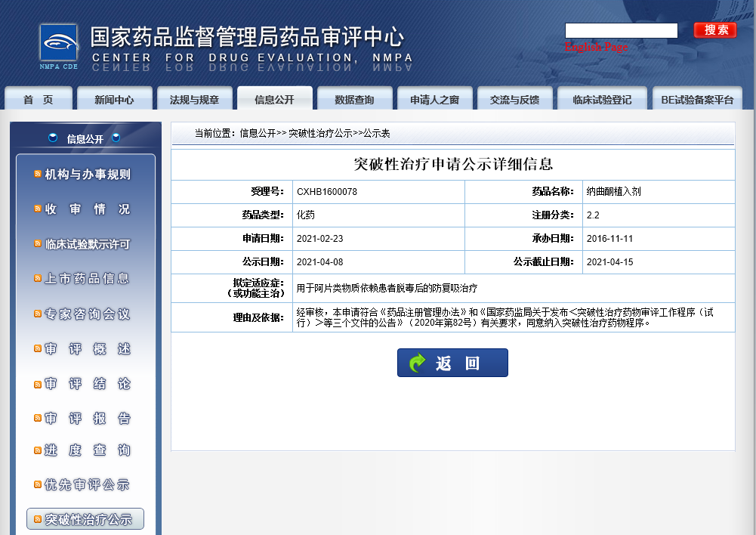756x535 pixels.
Task: Click the 信息公开 sidebar header
Action: click(x=85, y=139)
